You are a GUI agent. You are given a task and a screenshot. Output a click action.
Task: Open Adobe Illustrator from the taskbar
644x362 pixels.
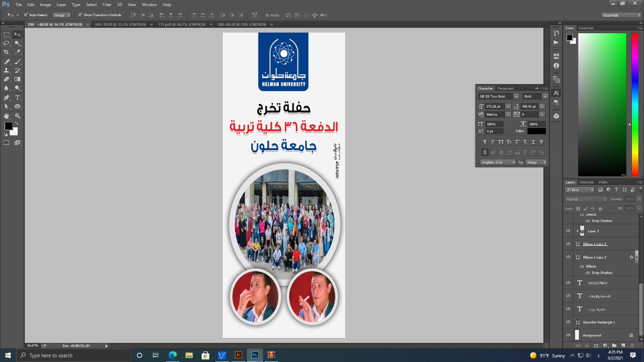pos(238,355)
